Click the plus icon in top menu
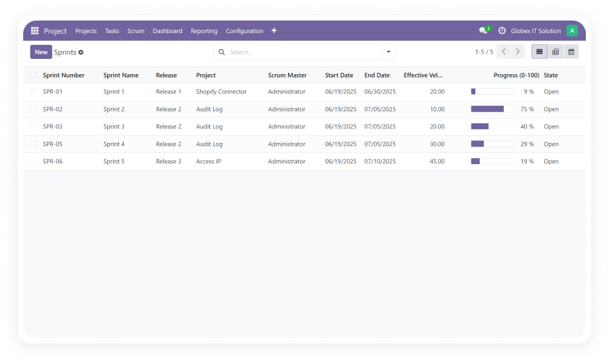This screenshot has width=609, height=364. click(274, 30)
